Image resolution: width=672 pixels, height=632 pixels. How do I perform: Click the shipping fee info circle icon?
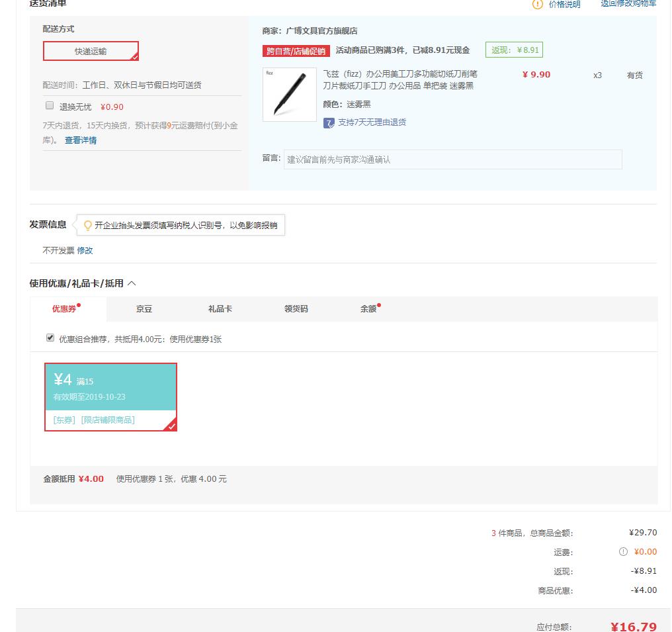click(623, 552)
